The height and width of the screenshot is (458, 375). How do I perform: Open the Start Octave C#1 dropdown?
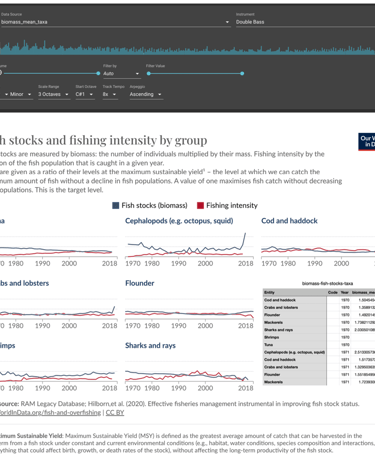[85, 94]
